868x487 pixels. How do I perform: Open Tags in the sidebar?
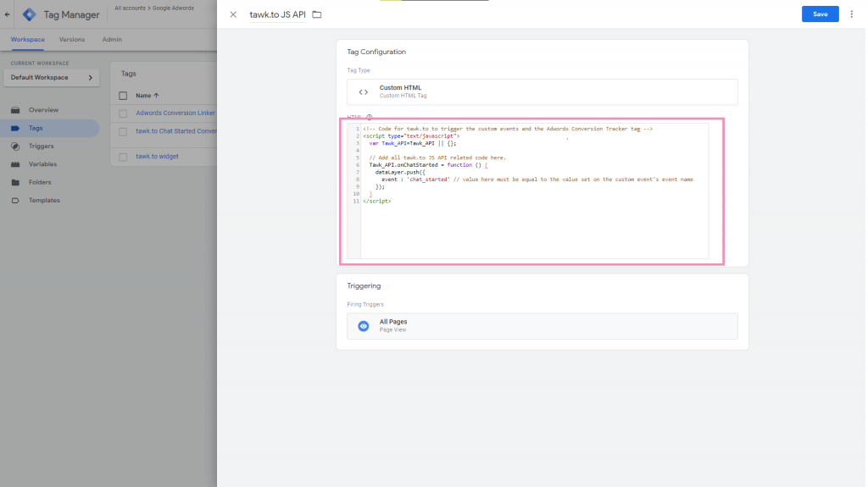(x=50, y=128)
